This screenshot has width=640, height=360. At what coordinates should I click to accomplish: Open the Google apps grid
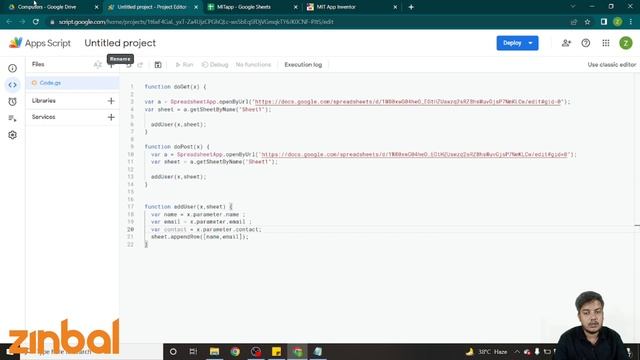coord(606,43)
